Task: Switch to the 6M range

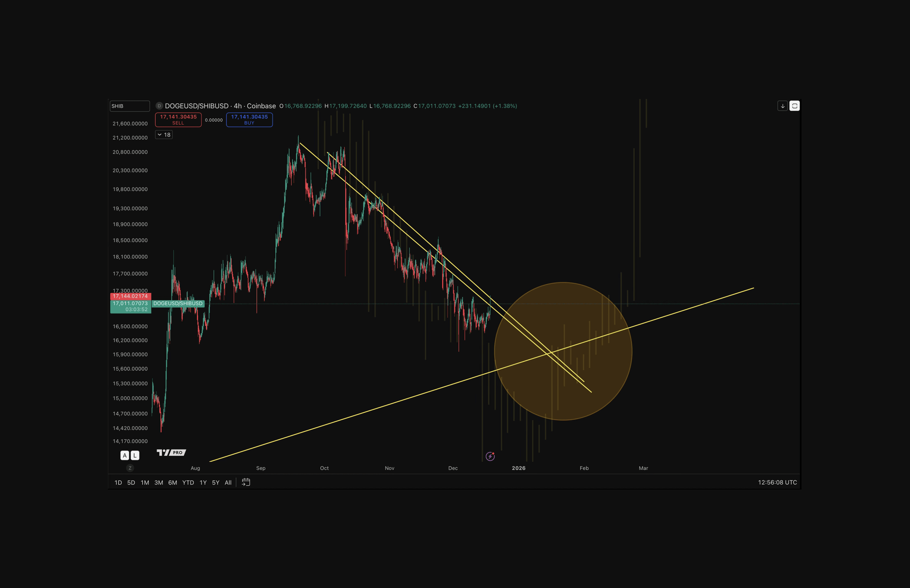Action: point(173,483)
